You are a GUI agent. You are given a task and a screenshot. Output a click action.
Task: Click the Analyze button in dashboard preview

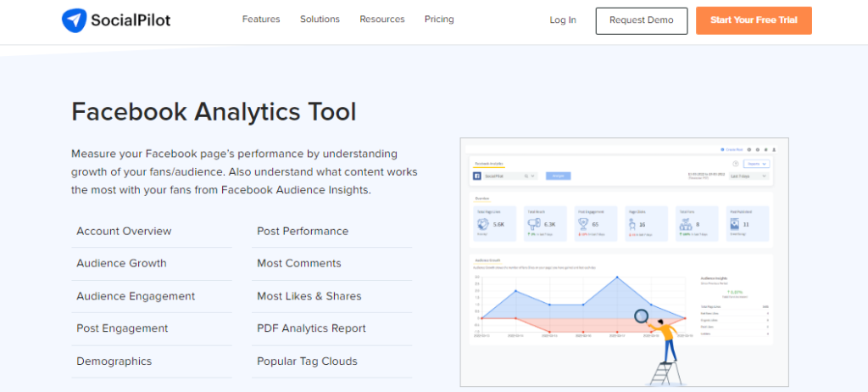pos(558,176)
